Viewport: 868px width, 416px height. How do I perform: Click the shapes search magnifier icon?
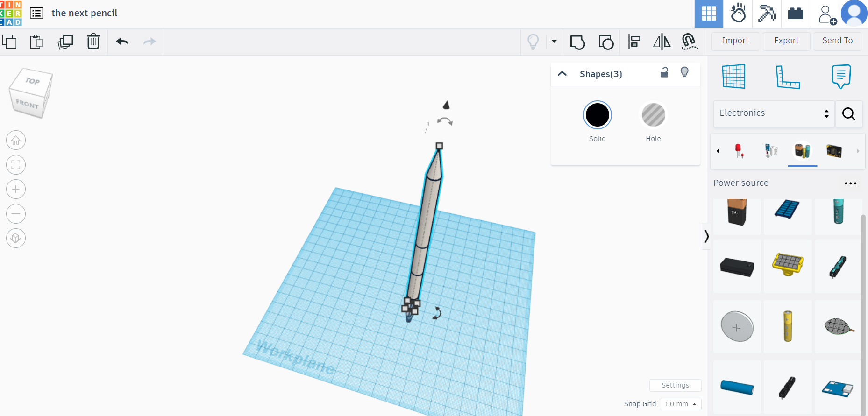pyautogui.click(x=849, y=113)
